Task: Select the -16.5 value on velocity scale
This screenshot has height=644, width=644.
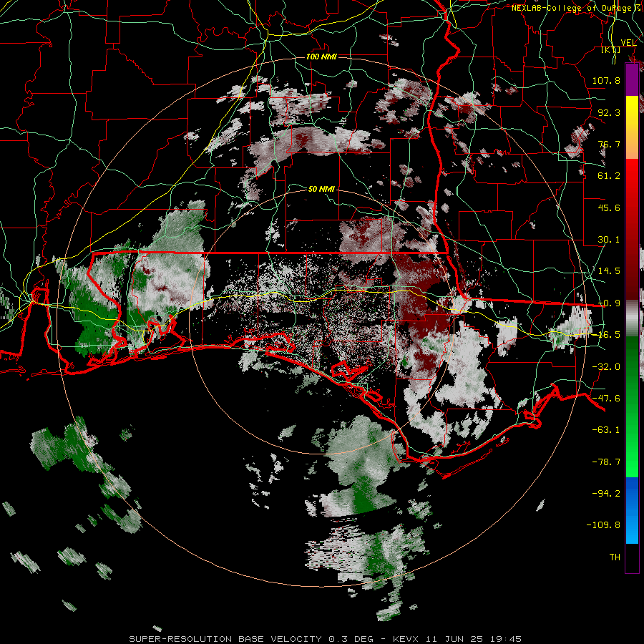Action: click(x=609, y=335)
